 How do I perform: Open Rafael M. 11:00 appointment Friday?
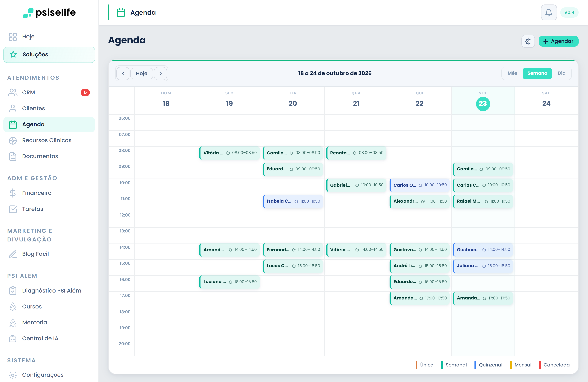(x=483, y=201)
